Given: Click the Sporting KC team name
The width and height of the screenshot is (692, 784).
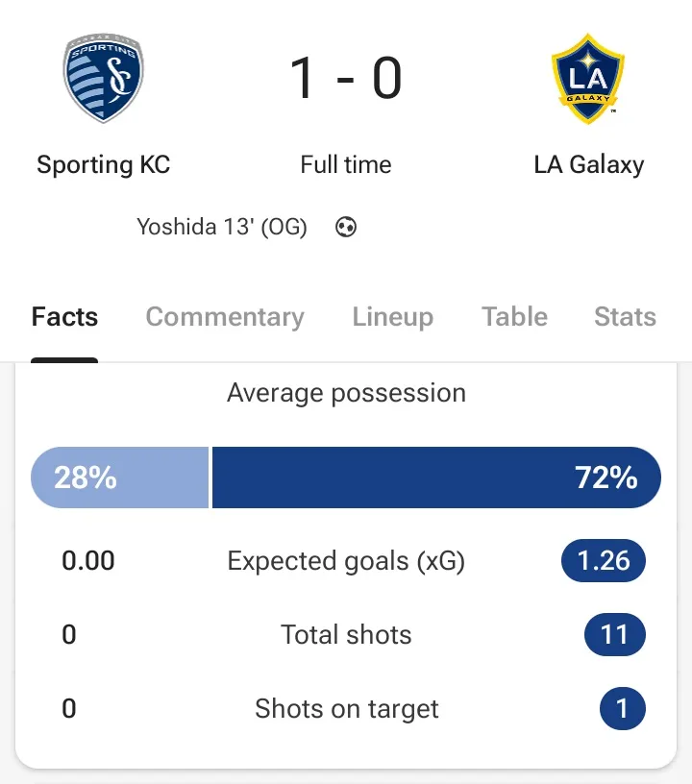Looking at the screenshot, I should click(x=103, y=164).
